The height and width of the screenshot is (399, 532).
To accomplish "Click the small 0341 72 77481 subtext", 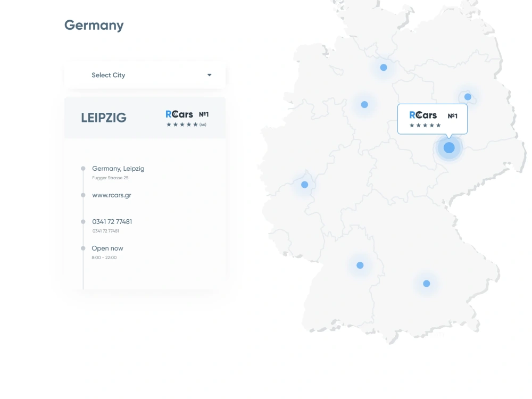I will 105,231.
